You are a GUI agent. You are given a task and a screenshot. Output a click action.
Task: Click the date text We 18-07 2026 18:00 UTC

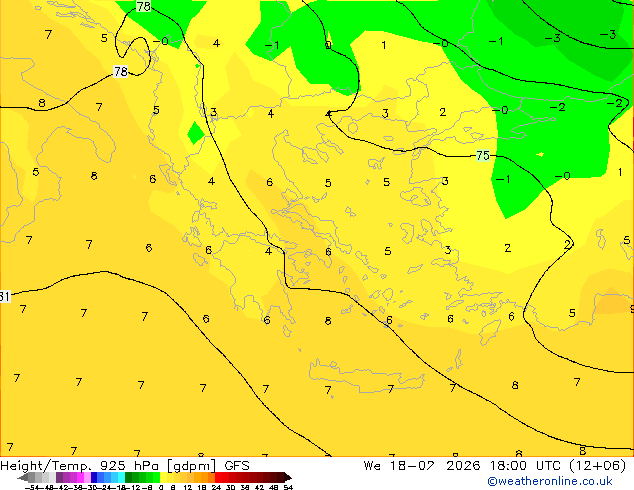tap(462, 466)
